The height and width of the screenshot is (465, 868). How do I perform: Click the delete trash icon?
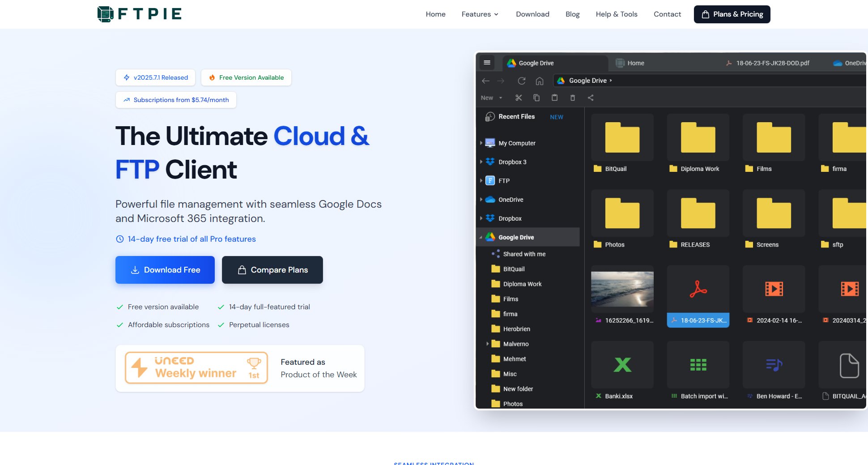[x=572, y=98]
